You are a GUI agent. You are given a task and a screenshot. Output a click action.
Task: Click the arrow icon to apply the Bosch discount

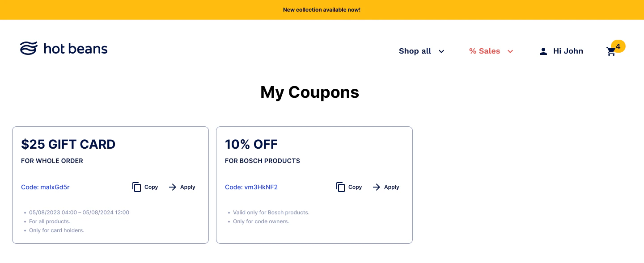click(x=377, y=187)
